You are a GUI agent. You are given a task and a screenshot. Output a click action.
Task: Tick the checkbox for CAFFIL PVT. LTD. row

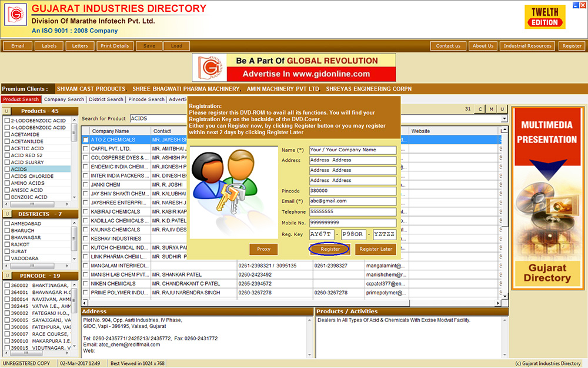86,149
